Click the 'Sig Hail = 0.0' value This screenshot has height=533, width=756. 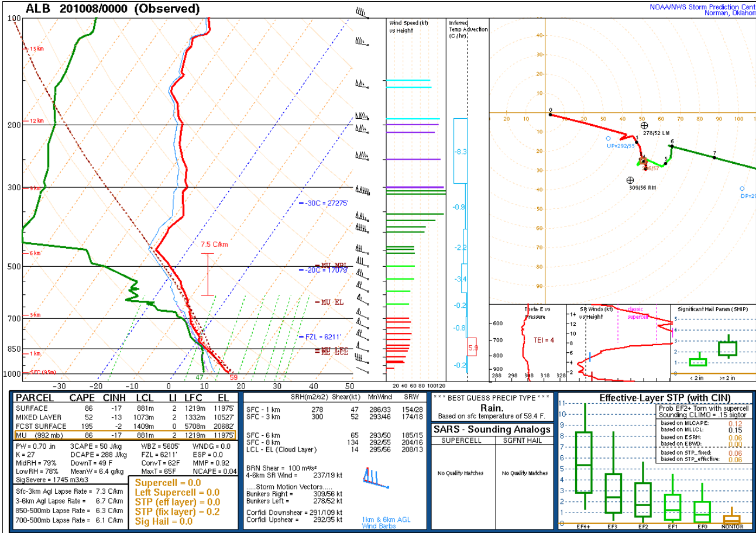164,522
